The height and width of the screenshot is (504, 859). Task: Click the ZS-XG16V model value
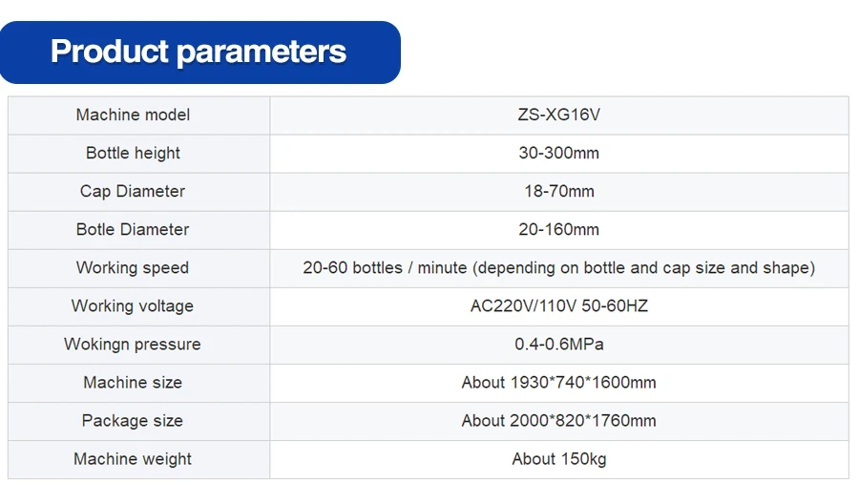558,115
